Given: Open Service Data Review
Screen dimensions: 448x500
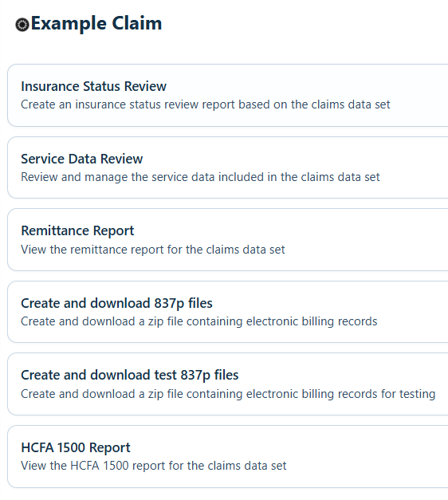Looking at the screenshot, I should (228, 167).
